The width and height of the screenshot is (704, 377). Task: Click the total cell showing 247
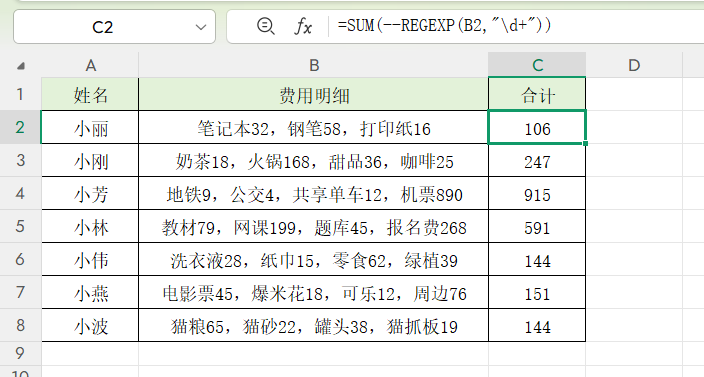tap(537, 160)
